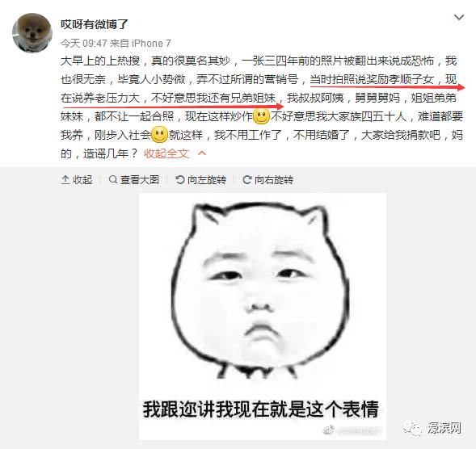
Task: Rotate the image right with 向右旋转
Action: click(x=267, y=180)
